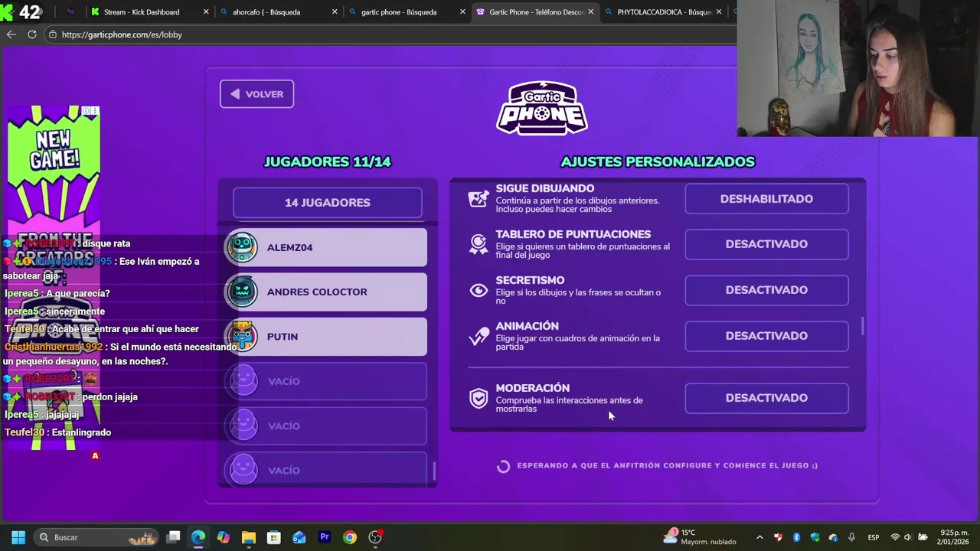This screenshot has height=551, width=980.
Task: Click the Animación setting icon
Action: point(479,336)
